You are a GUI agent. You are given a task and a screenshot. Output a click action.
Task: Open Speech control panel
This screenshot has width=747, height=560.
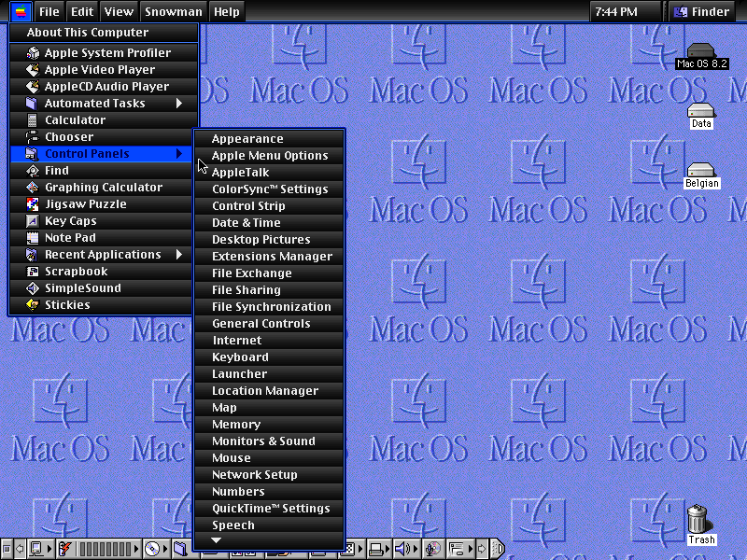pyautogui.click(x=269, y=525)
